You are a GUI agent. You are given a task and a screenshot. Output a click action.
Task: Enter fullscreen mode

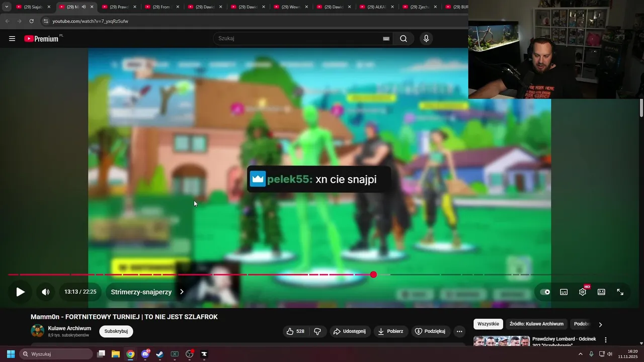(x=620, y=292)
